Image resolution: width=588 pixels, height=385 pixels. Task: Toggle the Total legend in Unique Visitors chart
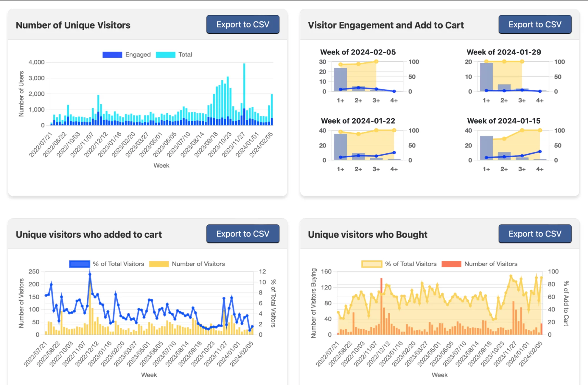click(174, 54)
